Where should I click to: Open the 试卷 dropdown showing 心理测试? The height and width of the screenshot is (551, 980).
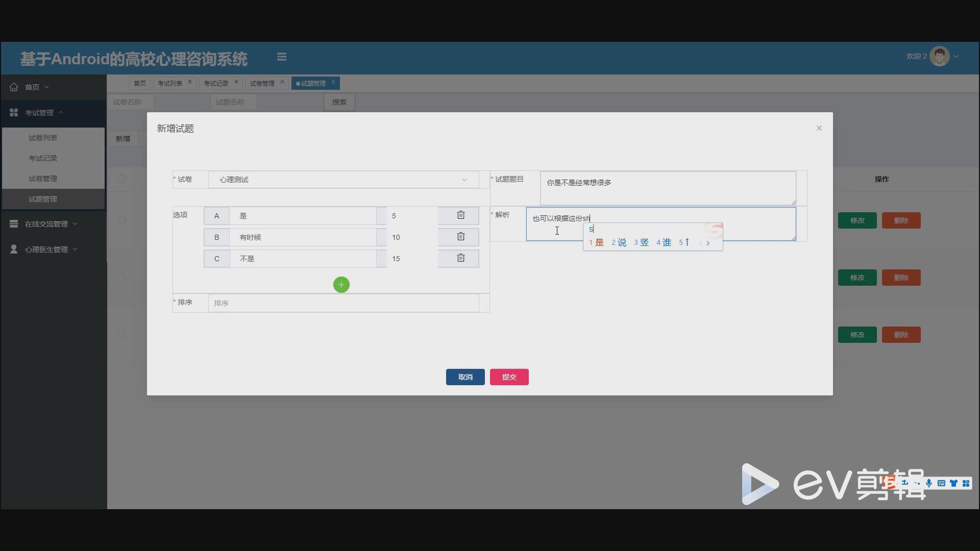pos(343,180)
